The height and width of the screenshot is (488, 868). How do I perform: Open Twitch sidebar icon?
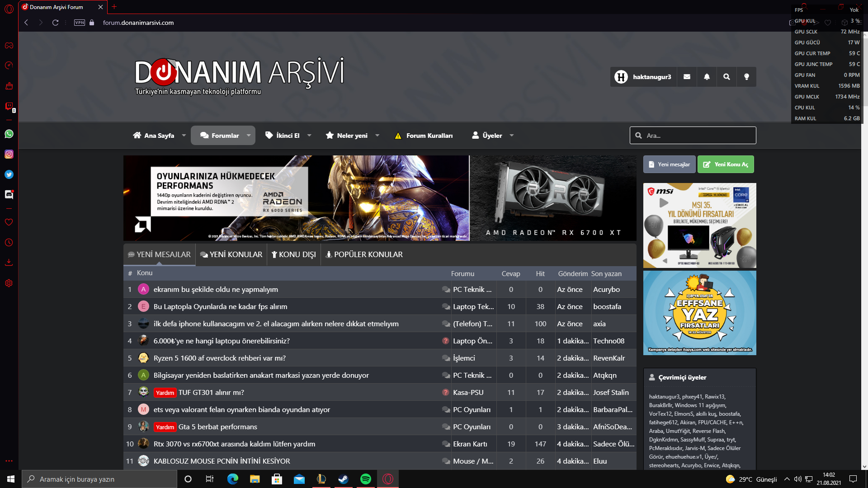[9, 106]
